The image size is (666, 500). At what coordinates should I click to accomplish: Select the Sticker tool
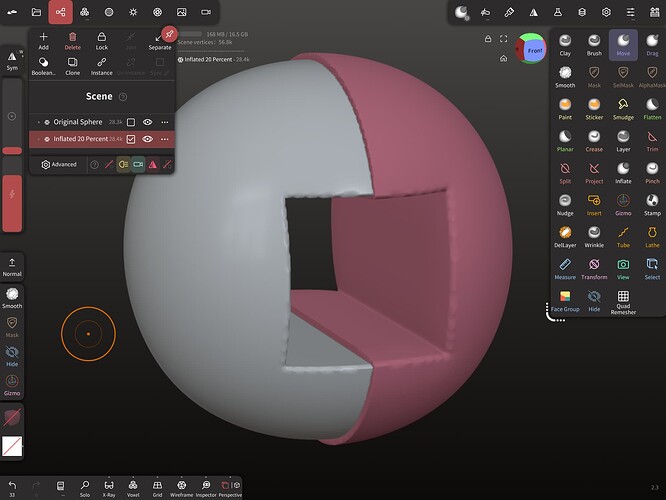click(594, 109)
